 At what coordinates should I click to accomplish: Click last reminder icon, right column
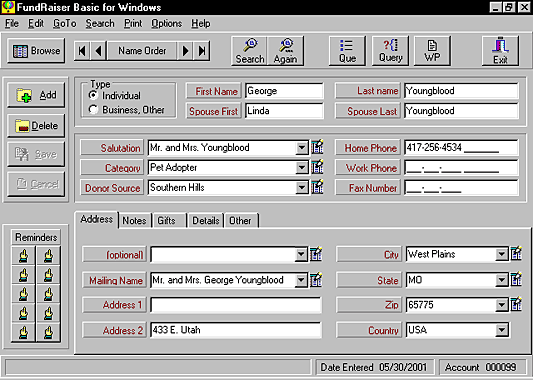(48, 332)
